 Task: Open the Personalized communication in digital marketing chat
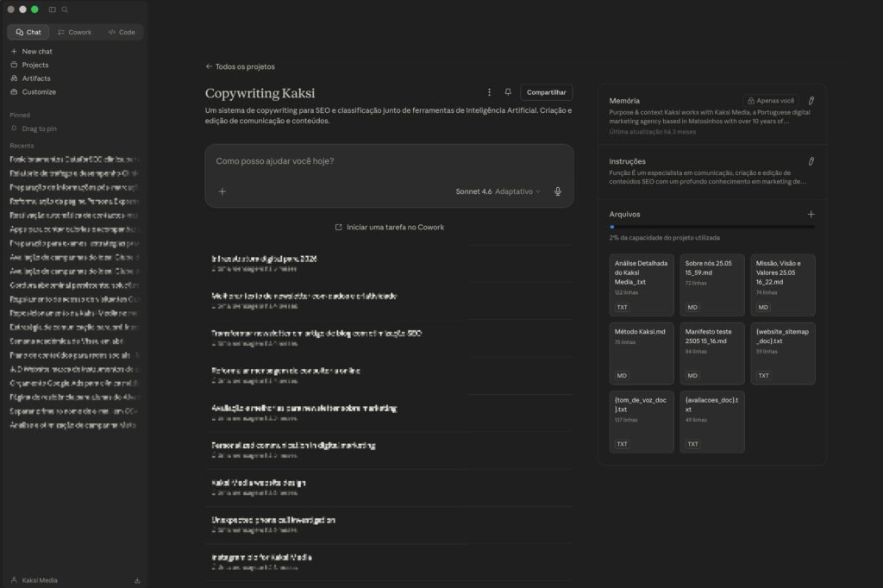390,449
